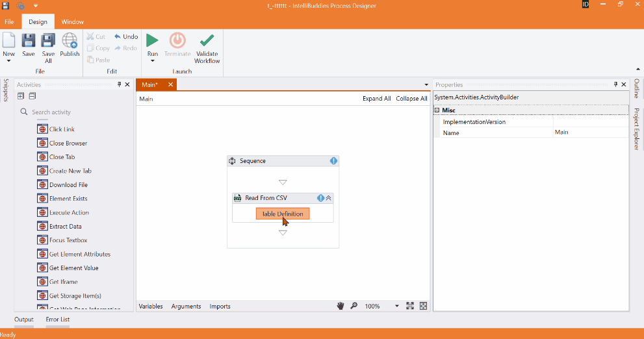
Task: Open the 100% zoom level dropdown
Action: click(x=397, y=306)
